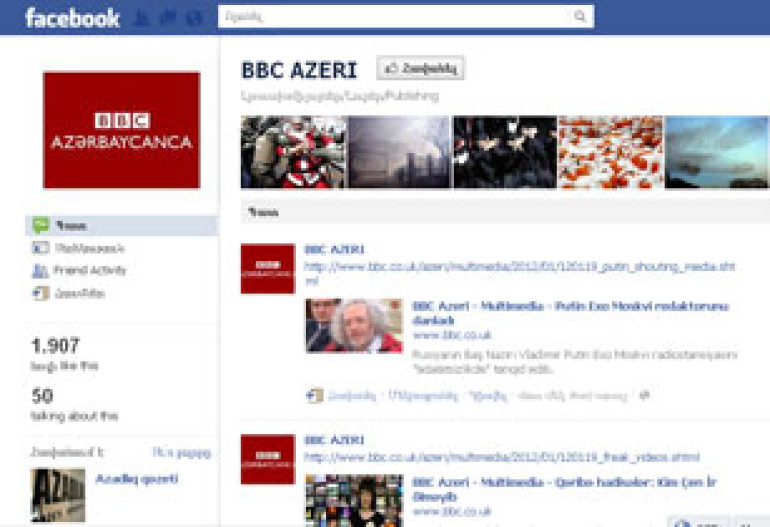Click www.bbc.co.uk under Putin article
The width and height of the screenshot is (770, 527).
[x=452, y=335]
